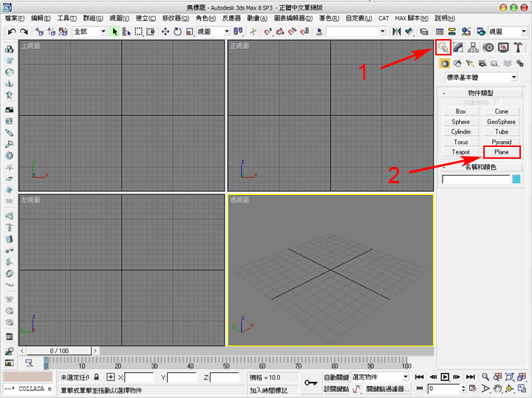This screenshot has height=398, width=532.
Task: Switch to the Utilities hammer tab
Action: pos(518,47)
